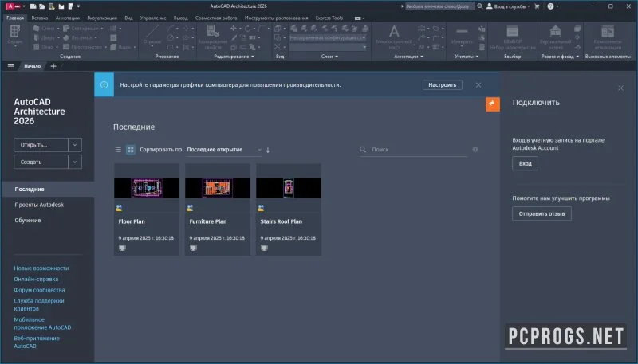Select Проекты Autodesk in sidebar
Image resolution: width=638 pixels, height=364 pixels.
click(x=39, y=205)
